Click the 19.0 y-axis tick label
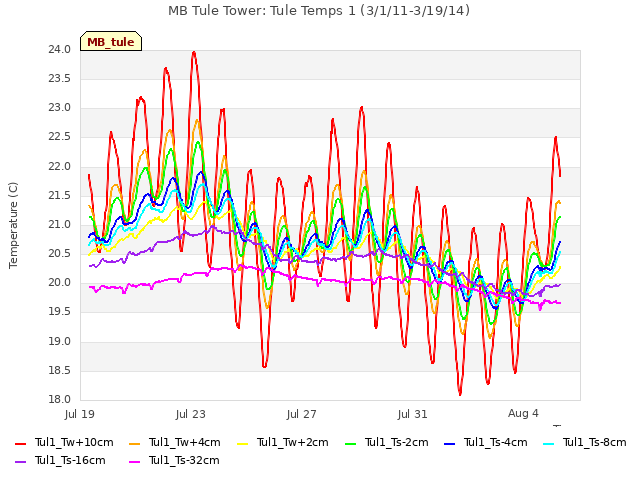This screenshot has width=640, height=480. (60, 342)
